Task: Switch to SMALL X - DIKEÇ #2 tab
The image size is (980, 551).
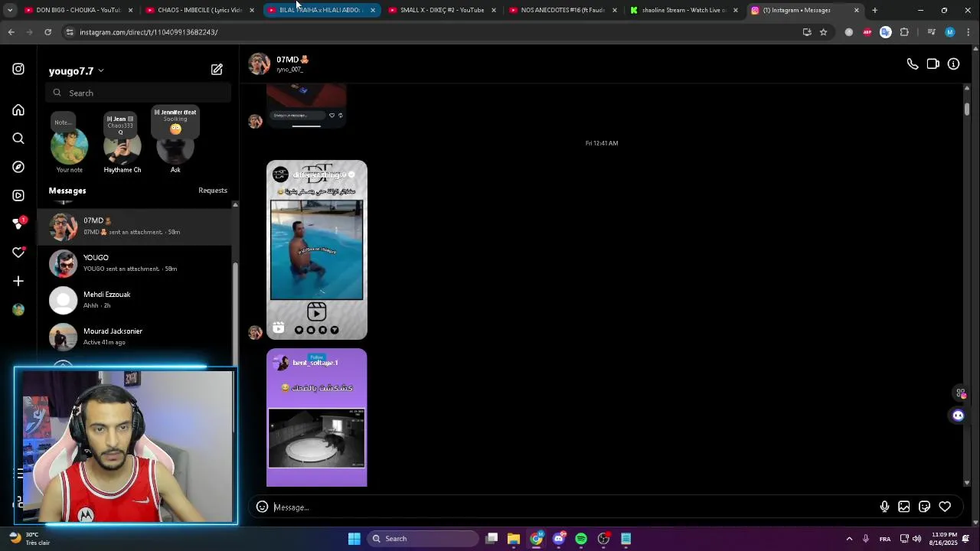Action: [442, 10]
